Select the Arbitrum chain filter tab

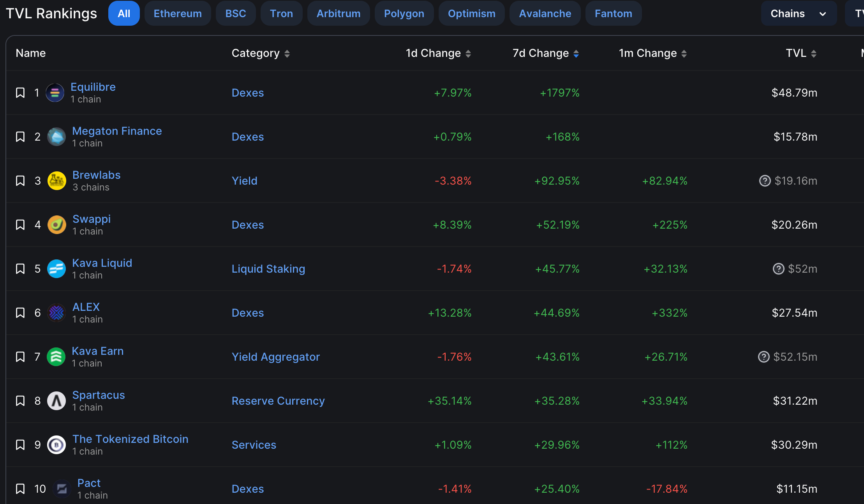tap(338, 14)
